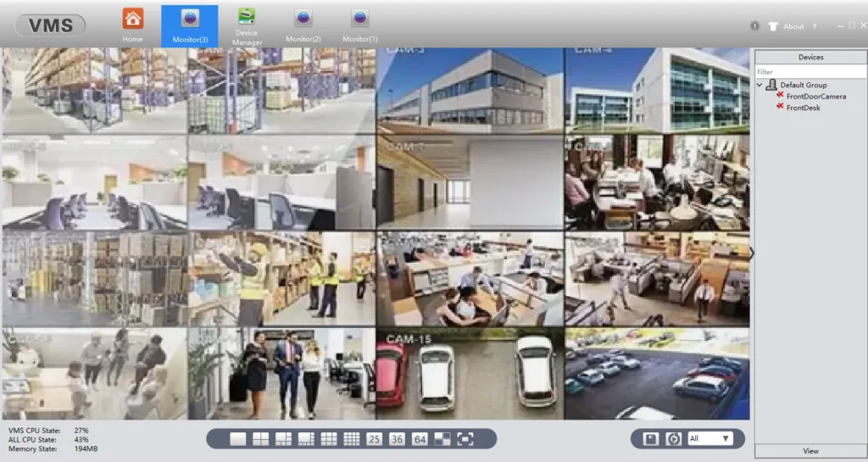
Task: Choose the 25-channel layout button
Action: (x=374, y=439)
